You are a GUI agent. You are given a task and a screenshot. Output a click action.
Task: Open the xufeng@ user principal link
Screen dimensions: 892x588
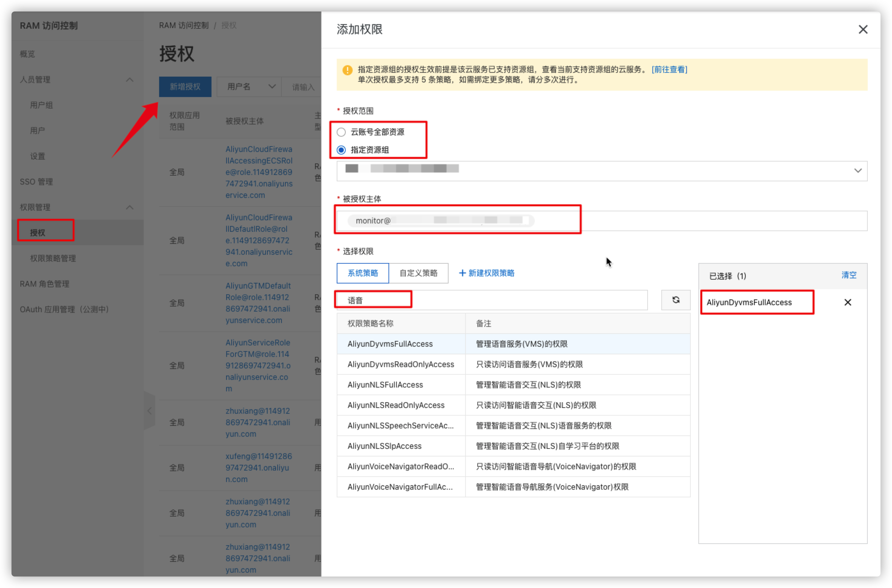click(258, 467)
